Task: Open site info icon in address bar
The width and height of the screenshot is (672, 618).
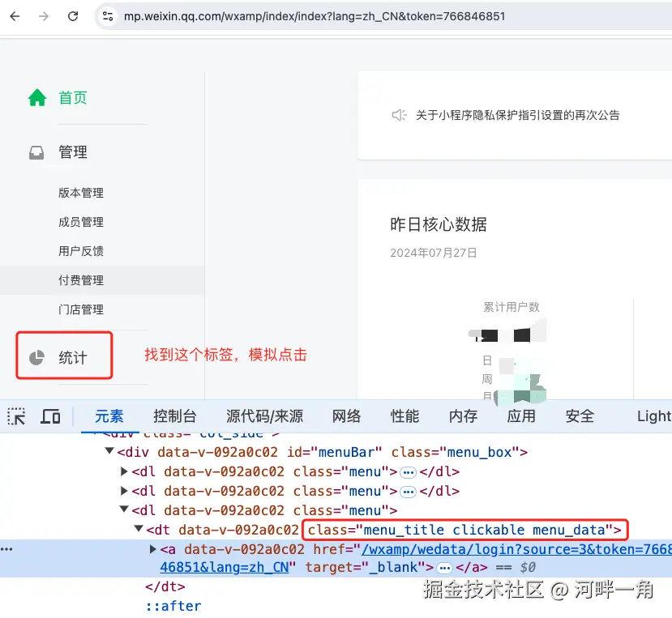Action: (108, 16)
